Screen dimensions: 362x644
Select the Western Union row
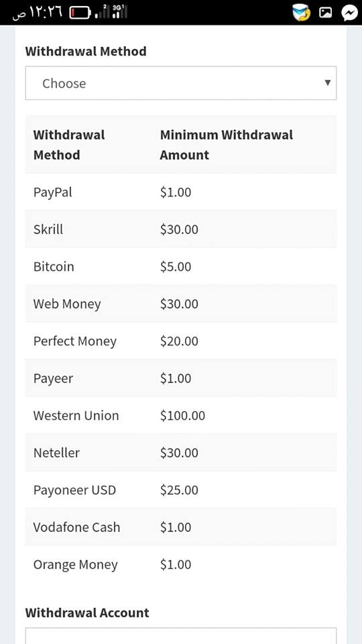click(x=181, y=415)
